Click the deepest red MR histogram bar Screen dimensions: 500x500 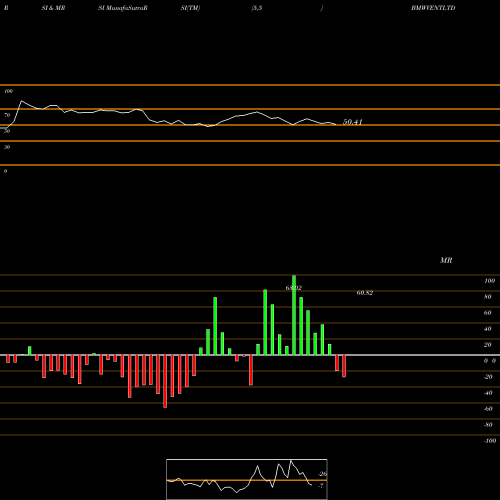(165, 381)
